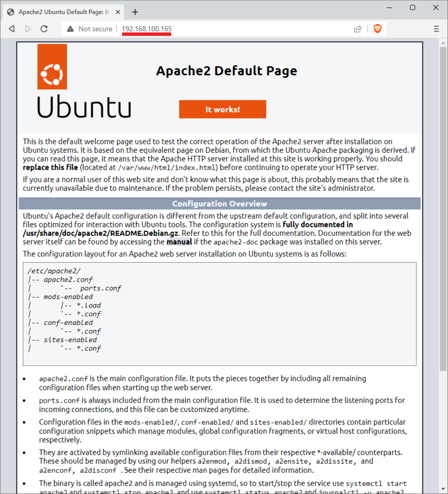Click the Ubuntu logo image
The height and width of the screenshot is (494, 448).
(84, 81)
